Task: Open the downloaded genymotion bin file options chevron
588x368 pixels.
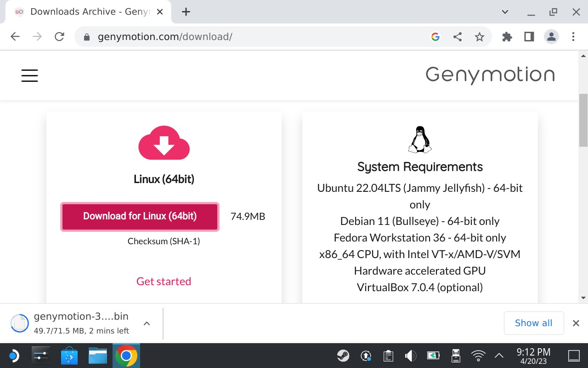Action: pos(147,323)
